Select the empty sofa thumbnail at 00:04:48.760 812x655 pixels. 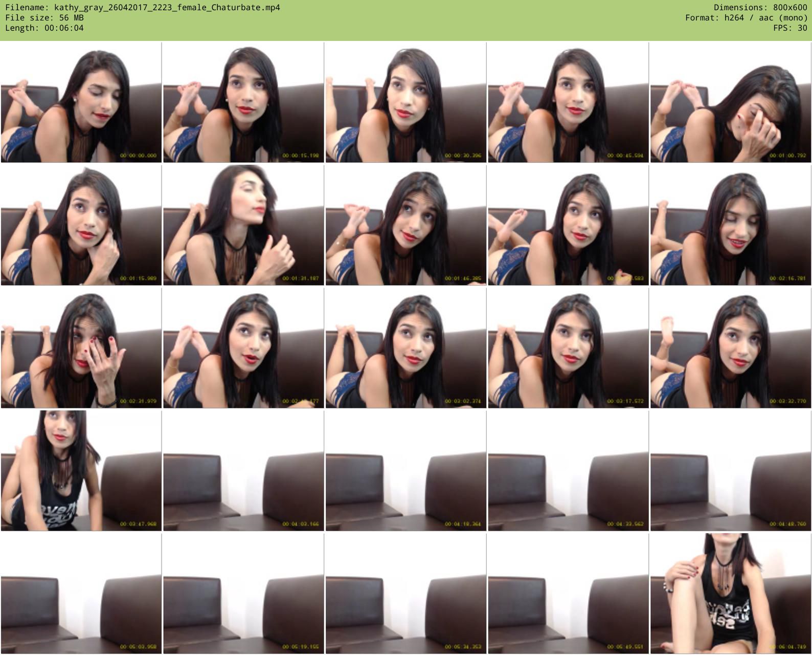click(x=731, y=471)
